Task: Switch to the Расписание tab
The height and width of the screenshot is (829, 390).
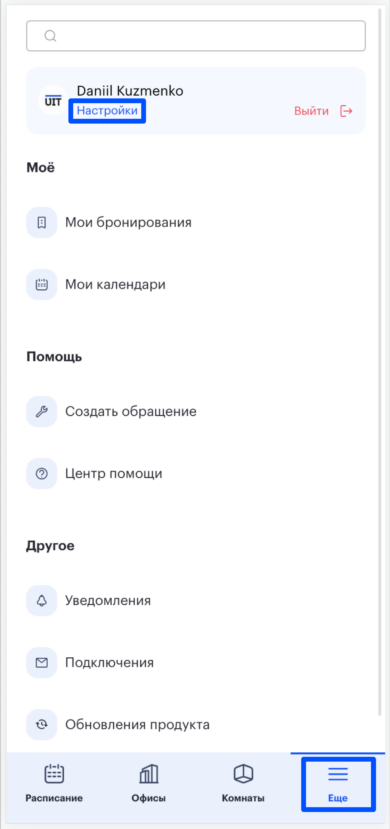Action: pyautogui.click(x=54, y=784)
